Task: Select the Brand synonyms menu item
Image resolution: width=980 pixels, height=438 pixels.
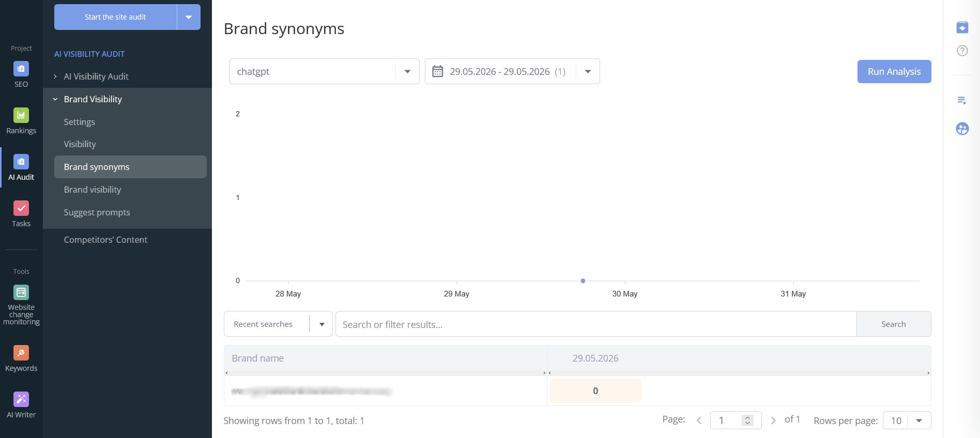Action: (130, 167)
